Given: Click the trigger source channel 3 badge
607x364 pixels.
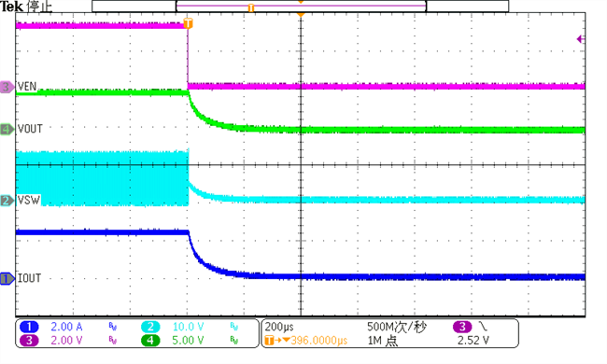Looking at the screenshot, I should (462, 327).
